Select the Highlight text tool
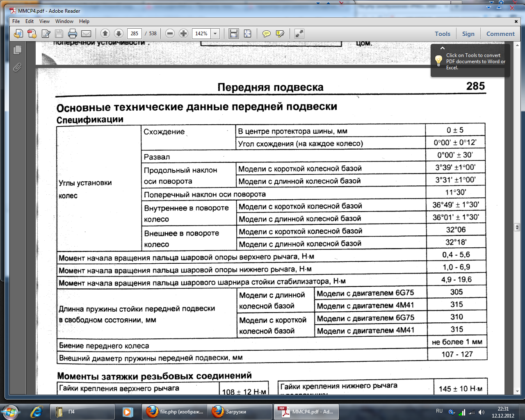Viewport: 525px width, 420px height. click(280, 34)
